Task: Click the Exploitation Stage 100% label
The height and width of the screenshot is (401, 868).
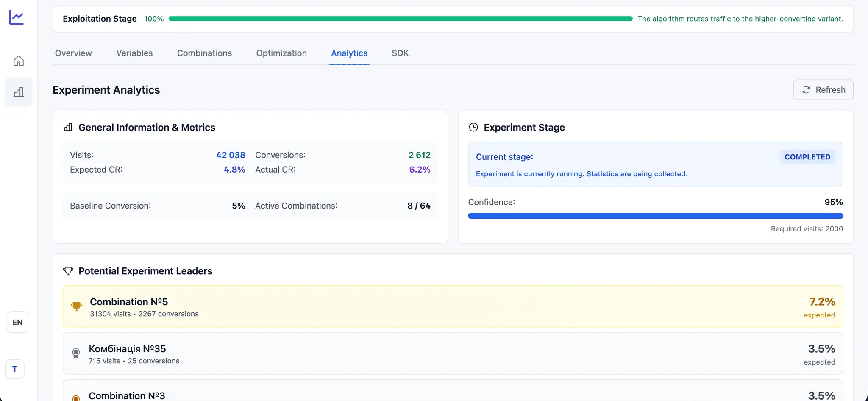Action: pos(154,19)
